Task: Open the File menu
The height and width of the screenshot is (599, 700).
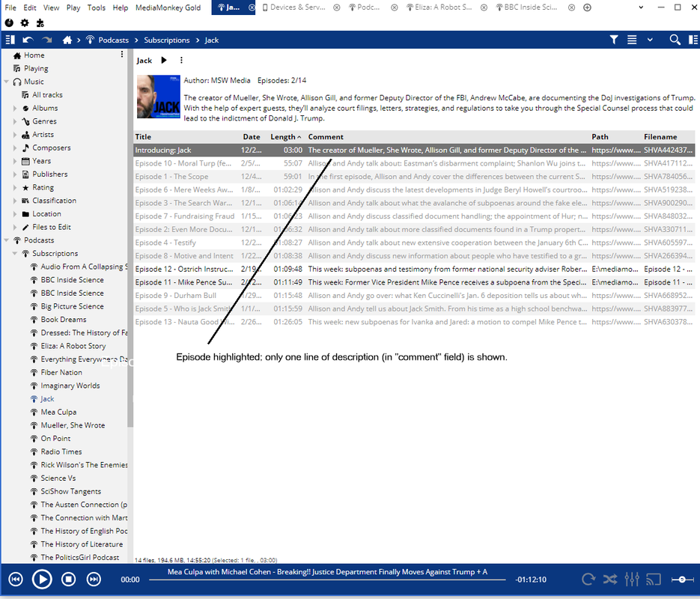Action: coord(10,7)
